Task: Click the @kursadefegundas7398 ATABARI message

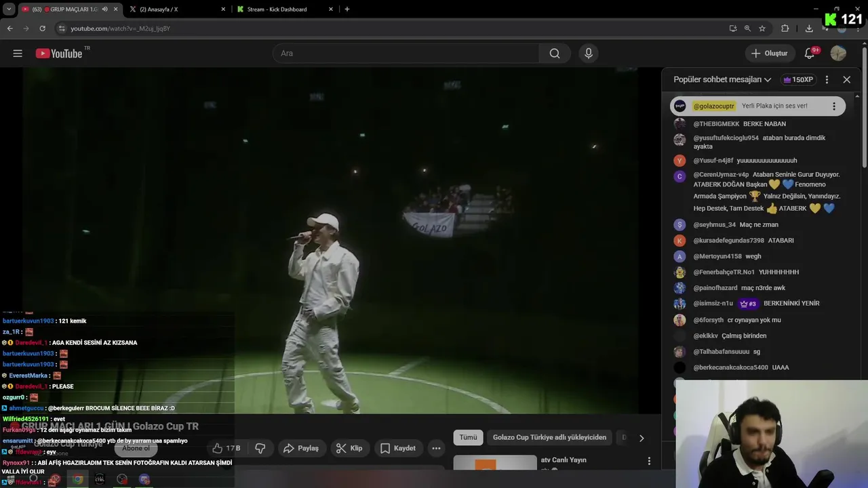Action: [x=743, y=241]
